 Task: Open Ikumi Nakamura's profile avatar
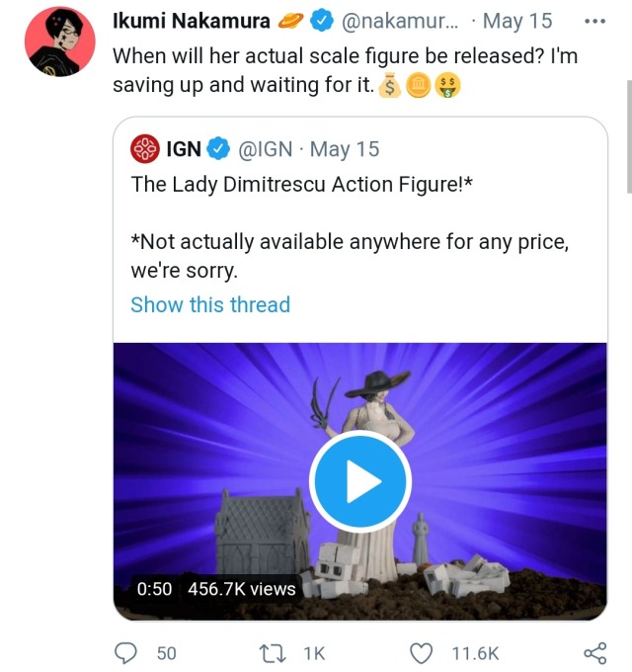coord(60,42)
